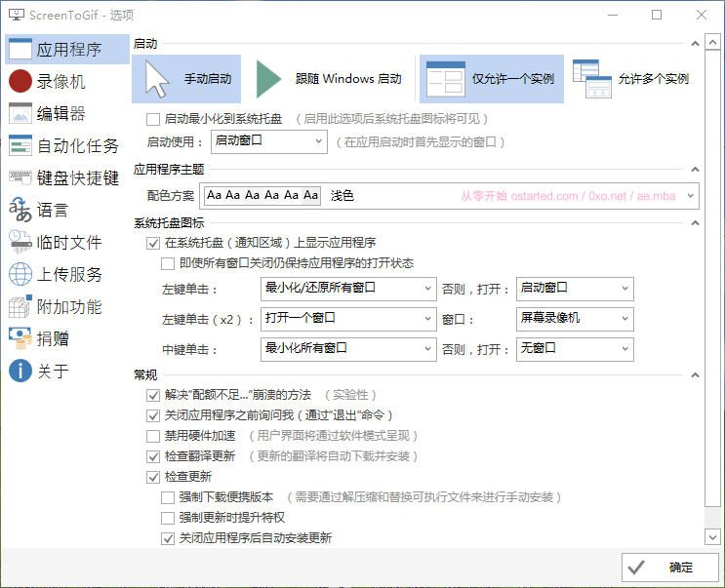The width and height of the screenshot is (725, 588).
Task: Click the single window icon for 仅允许一个实例
Action: pos(446,79)
